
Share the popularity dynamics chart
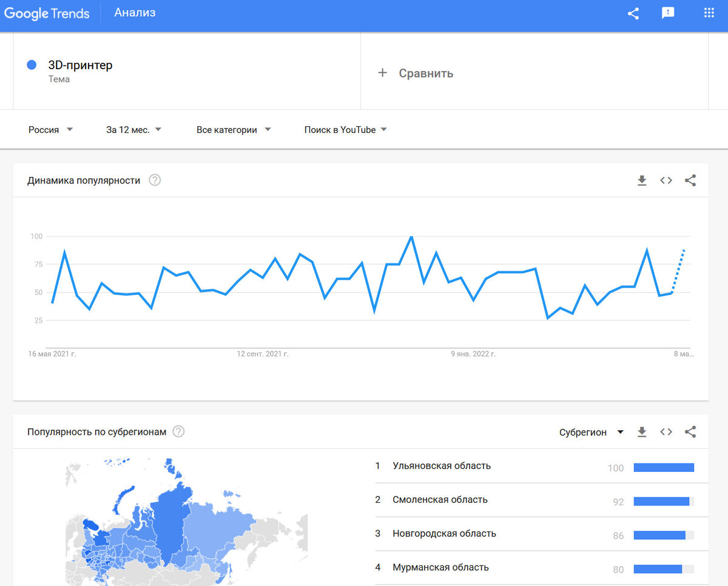pyautogui.click(x=690, y=180)
